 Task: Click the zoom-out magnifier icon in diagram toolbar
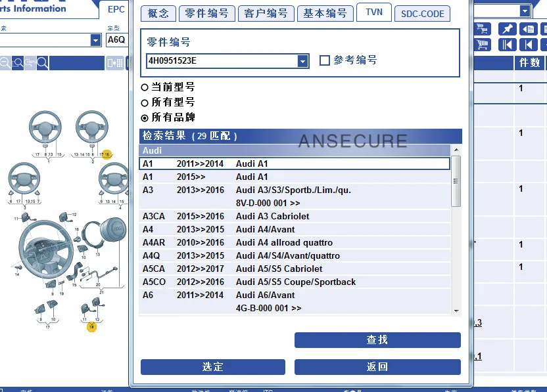[x=5, y=63]
